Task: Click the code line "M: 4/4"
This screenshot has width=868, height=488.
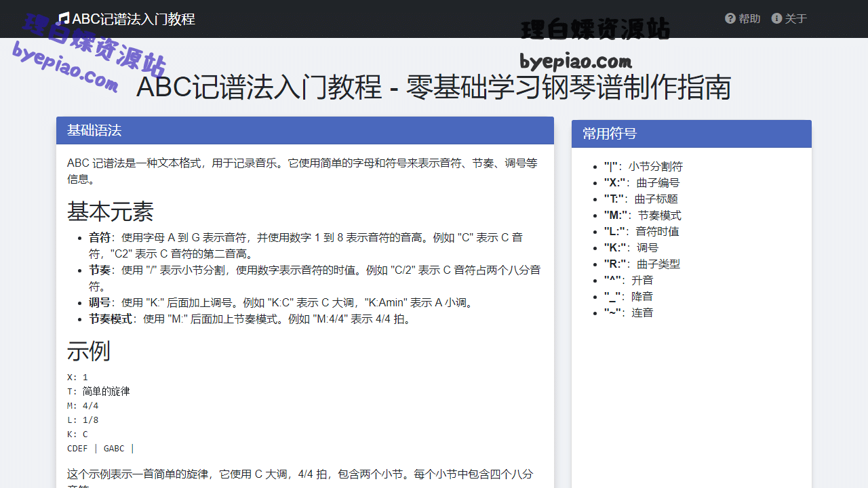Action: pos(83,405)
